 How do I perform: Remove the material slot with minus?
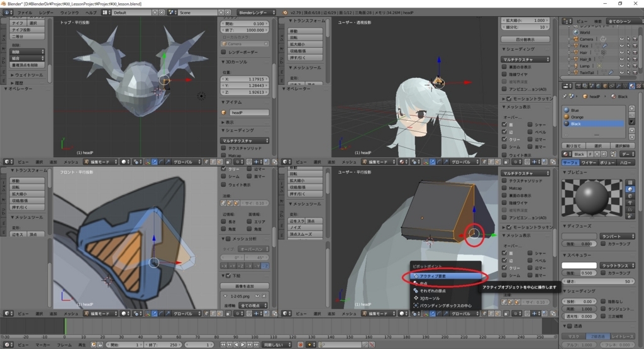pos(631,115)
